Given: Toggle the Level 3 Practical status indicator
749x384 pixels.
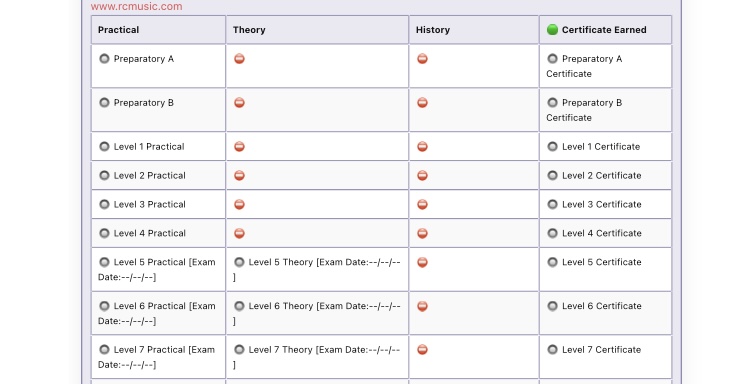Looking at the screenshot, I should 104,204.
